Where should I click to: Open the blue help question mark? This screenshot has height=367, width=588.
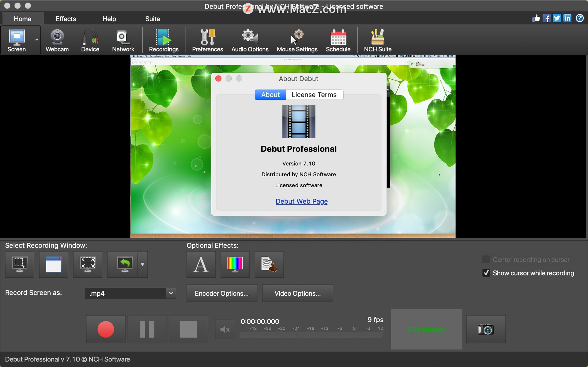579,18
